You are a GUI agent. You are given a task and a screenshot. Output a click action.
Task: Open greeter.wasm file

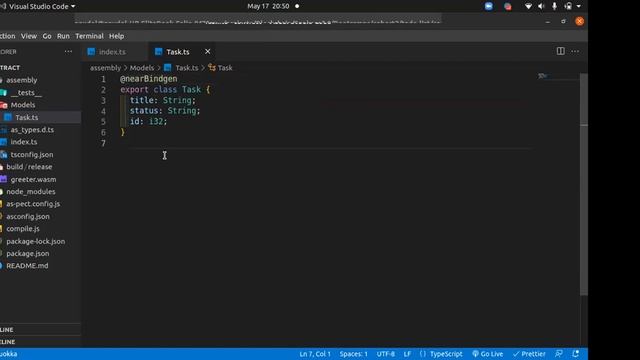(x=33, y=179)
